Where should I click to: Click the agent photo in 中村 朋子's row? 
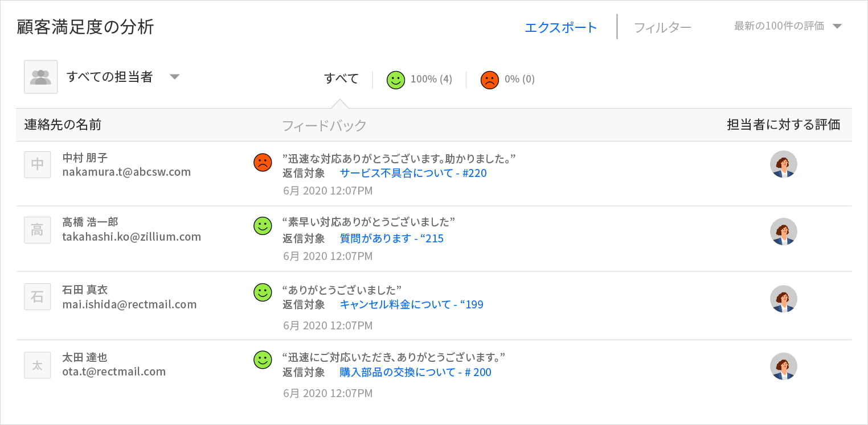point(783,164)
